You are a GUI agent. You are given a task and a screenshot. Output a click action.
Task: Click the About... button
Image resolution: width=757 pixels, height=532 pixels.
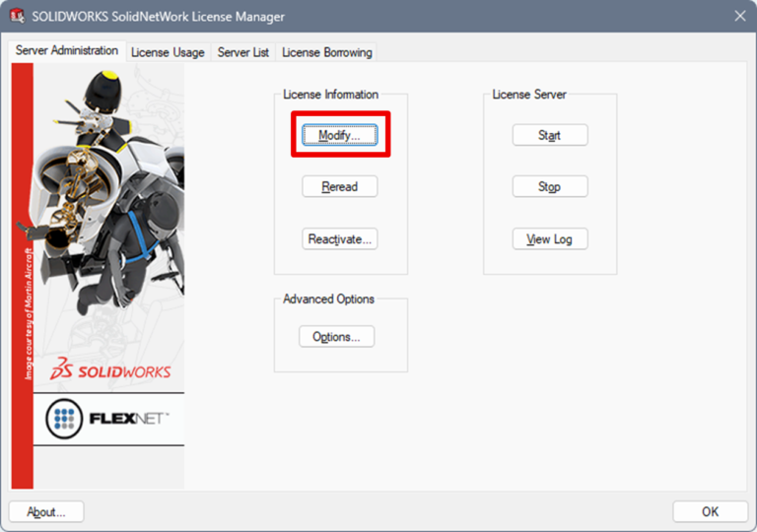[46, 511]
